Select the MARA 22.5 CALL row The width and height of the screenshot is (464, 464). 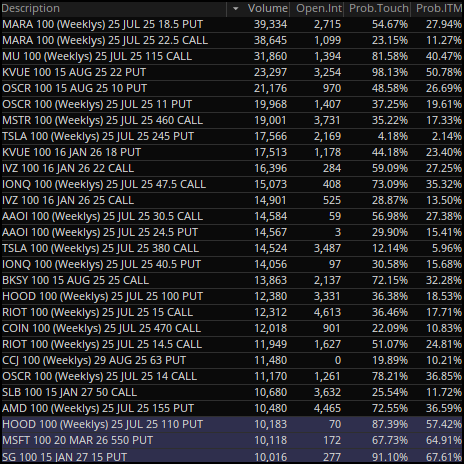tap(232, 40)
